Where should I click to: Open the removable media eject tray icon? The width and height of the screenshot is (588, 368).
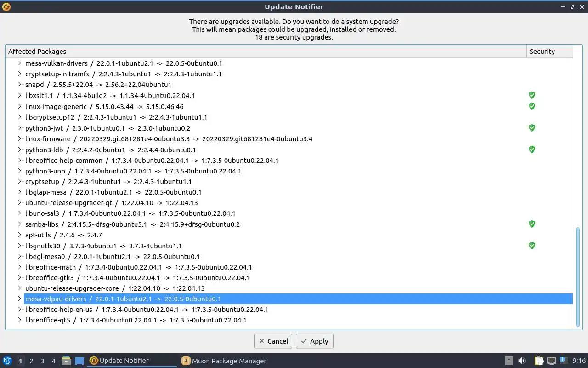[x=509, y=361]
